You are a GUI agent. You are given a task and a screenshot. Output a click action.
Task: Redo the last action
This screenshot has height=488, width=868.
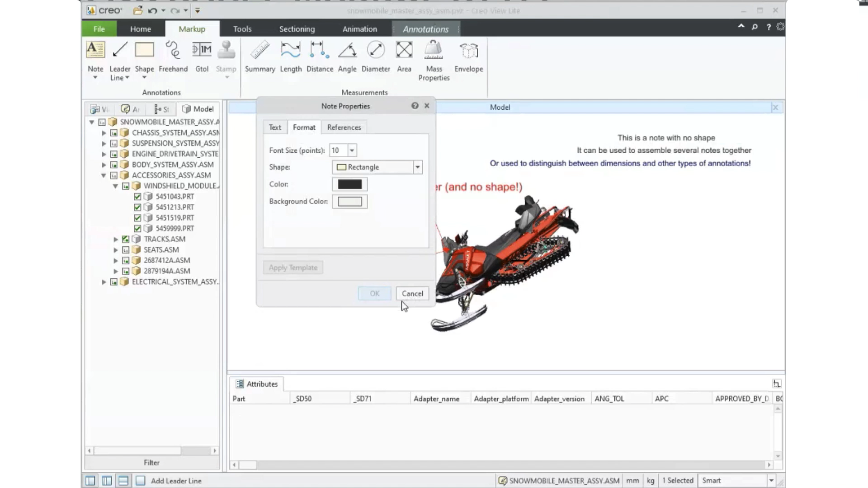coord(175,10)
